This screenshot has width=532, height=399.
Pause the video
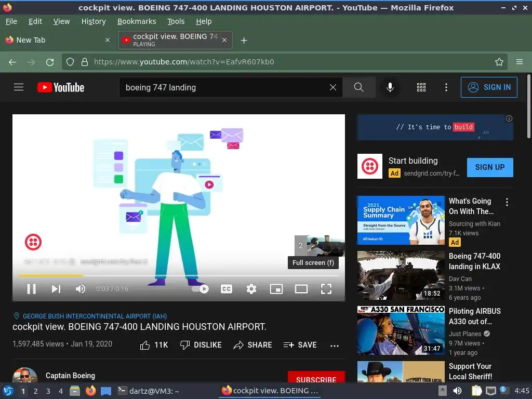[32, 289]
